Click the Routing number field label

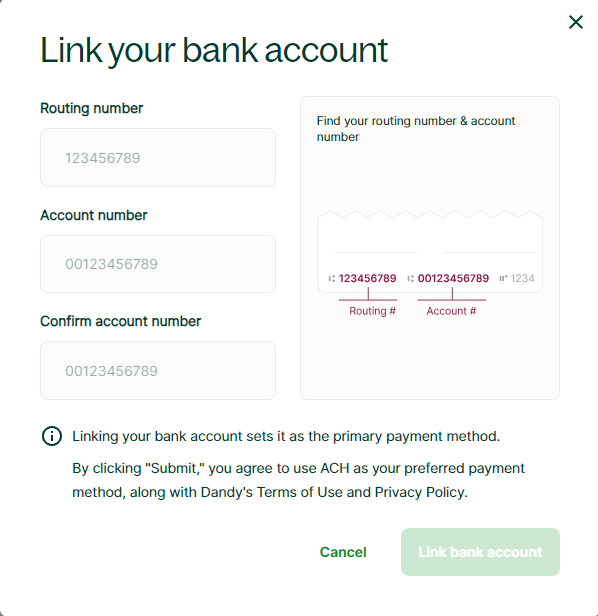click(x=92, y=108)
